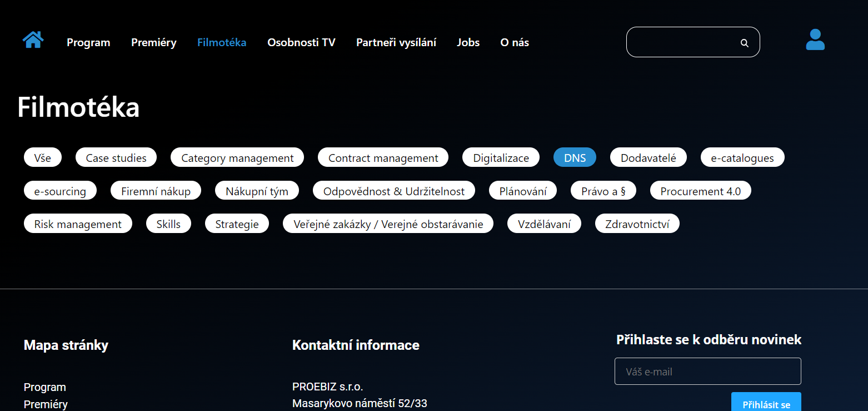The image size is (868, 411).
Task: Select Partneři vysílání in navigation
Action: pos(396,42)
